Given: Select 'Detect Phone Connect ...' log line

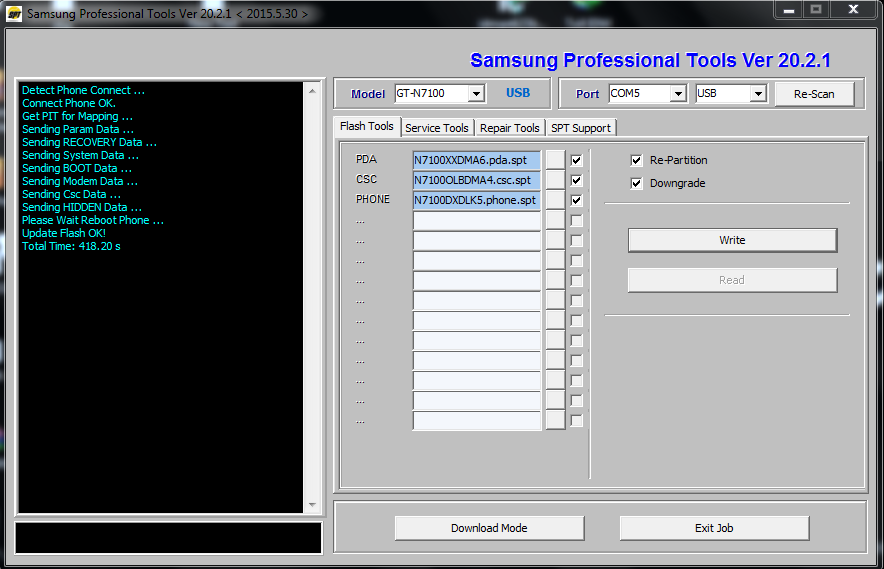Looking at the screenshot, I should [83, 90].
